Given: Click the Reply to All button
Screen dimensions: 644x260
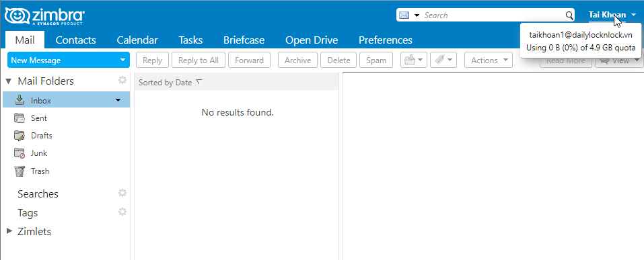Looking at the screenshot, I should [x=199, y=60].
